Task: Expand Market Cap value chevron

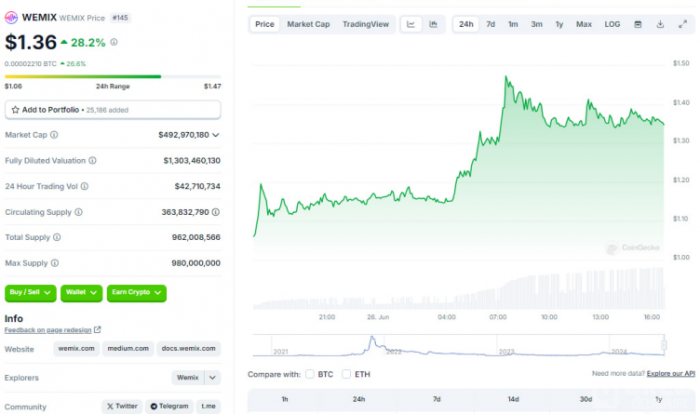Action: (x=216, y=135)
